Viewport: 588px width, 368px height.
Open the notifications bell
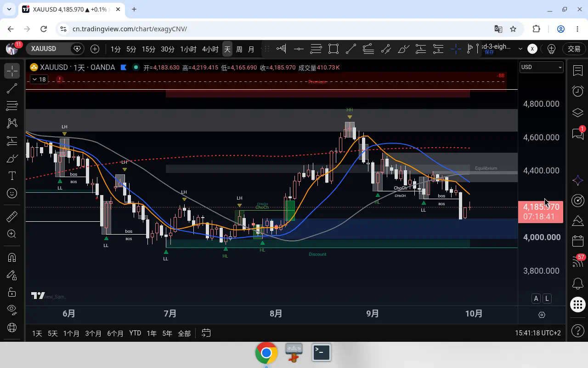click(578, 283)
